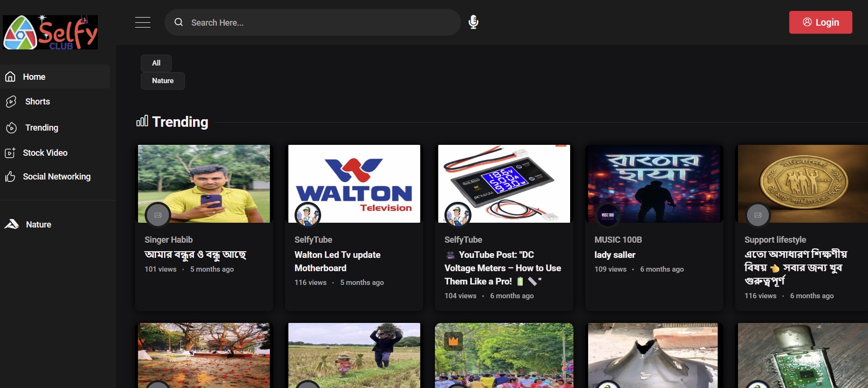Open the DC voltage meter video thumbnail

[x=504, y=184]
